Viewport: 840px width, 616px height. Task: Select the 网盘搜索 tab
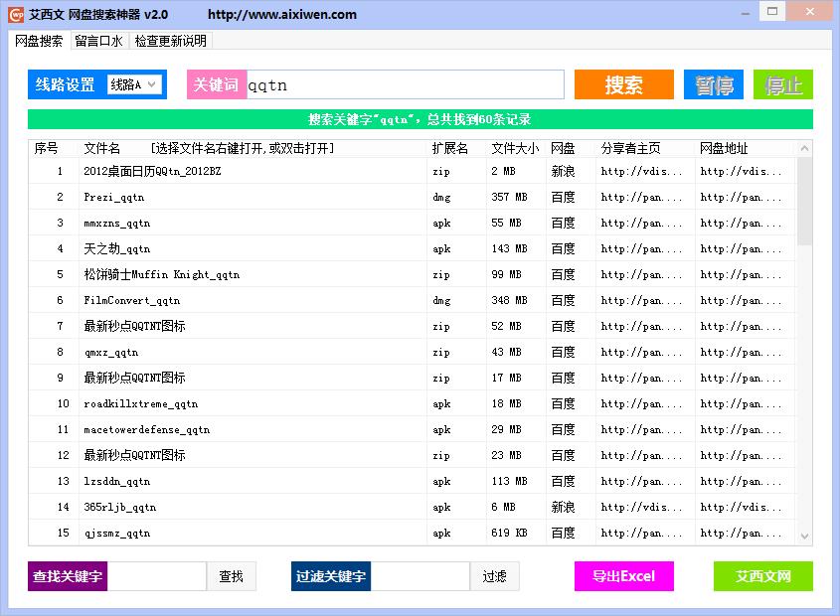[x=39, y=41]
